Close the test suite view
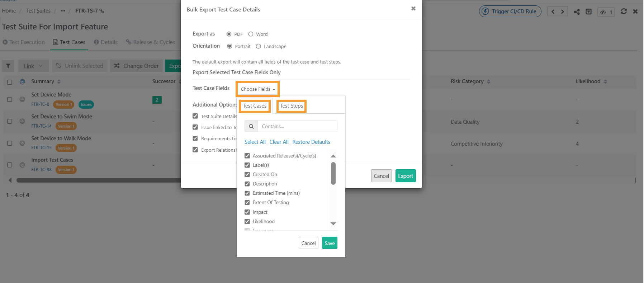The width and height of the screenshot is (644, 283). pyautogui.click(x=635, y=11)
